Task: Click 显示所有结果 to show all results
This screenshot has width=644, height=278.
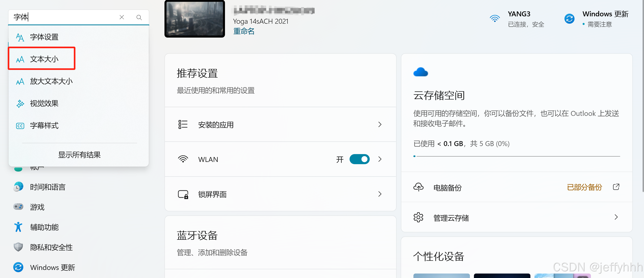Action: (79, 155)
